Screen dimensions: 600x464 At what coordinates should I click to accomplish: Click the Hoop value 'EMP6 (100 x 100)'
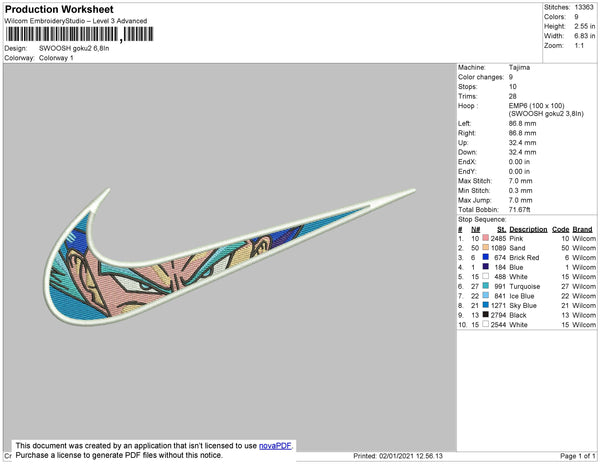click(536, 106)
